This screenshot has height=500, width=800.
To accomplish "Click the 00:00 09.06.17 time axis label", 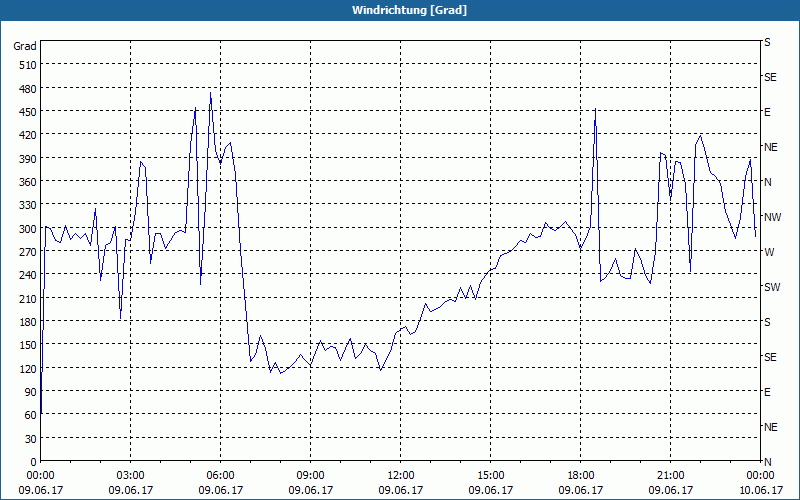I will [40, 483].
